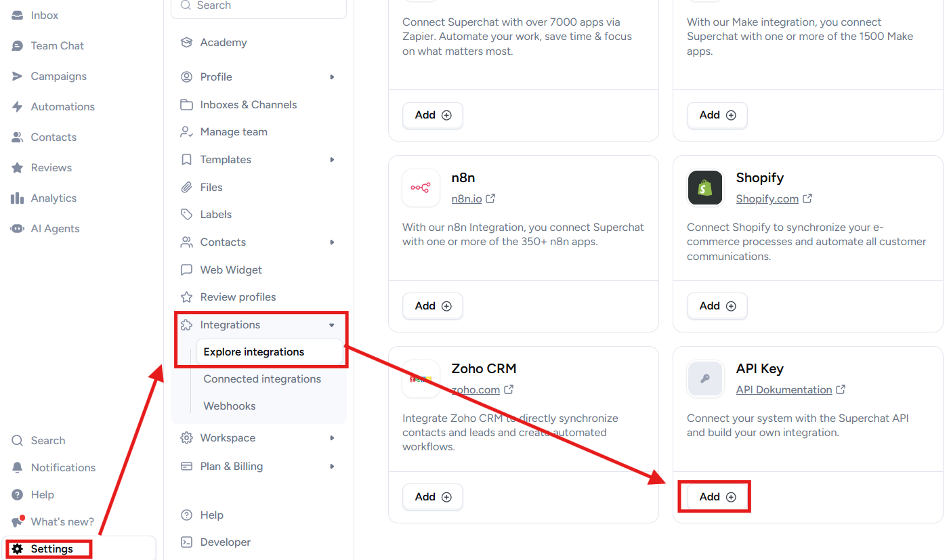Expand the Profile submenu arrow
949x560 pixels.
tap(332, 77)
